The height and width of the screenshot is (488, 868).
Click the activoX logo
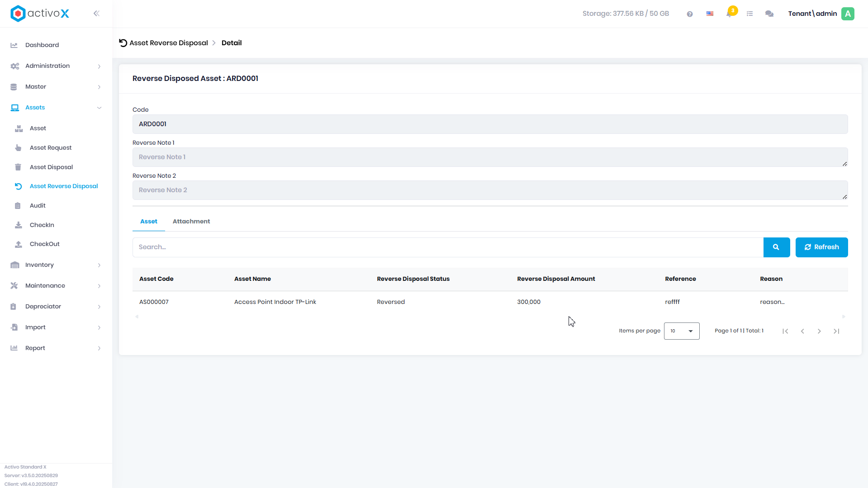(40, 14)
